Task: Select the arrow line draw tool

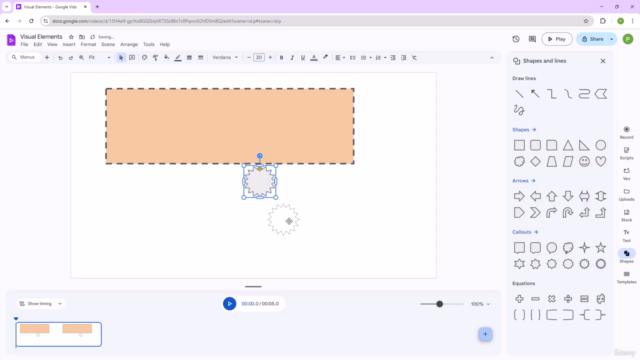Action: [x=535, y=94]
